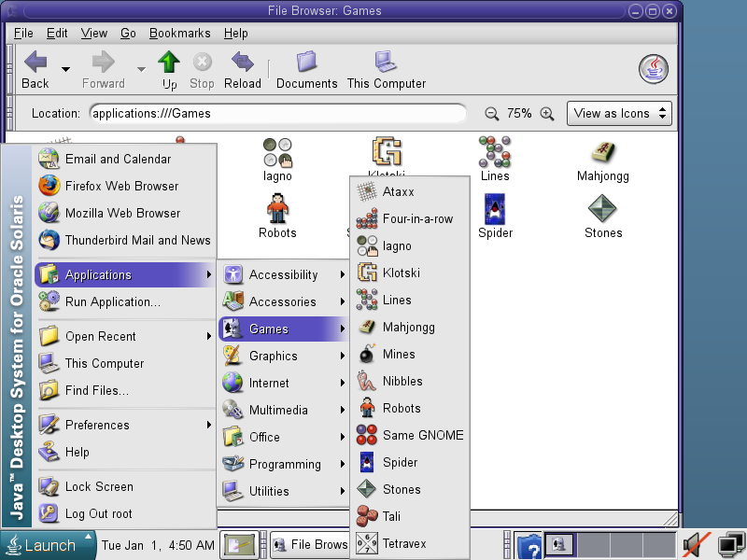This screenshot has width=747, height=560.
Task: Expand the Open Recent submenu
Action: (125, 336)
